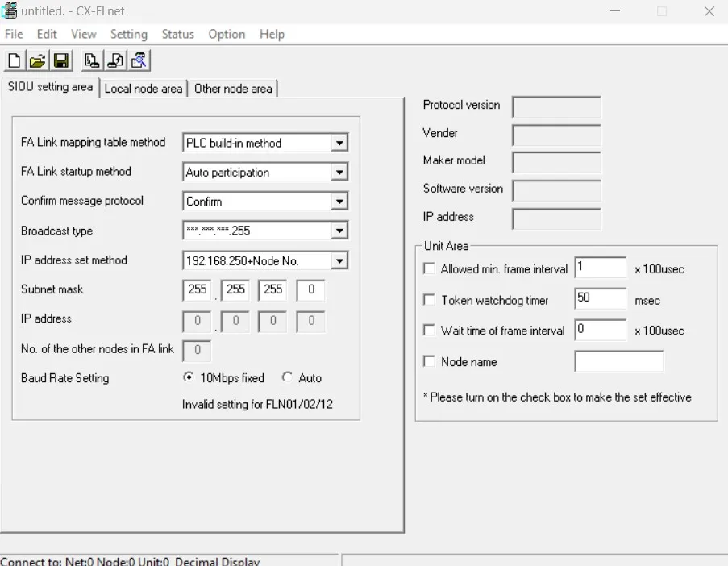Enable the Allowed min. frame interval setting
Viewport: 728px width, 566px height.
pyautogui.click(x=429, y=268)
